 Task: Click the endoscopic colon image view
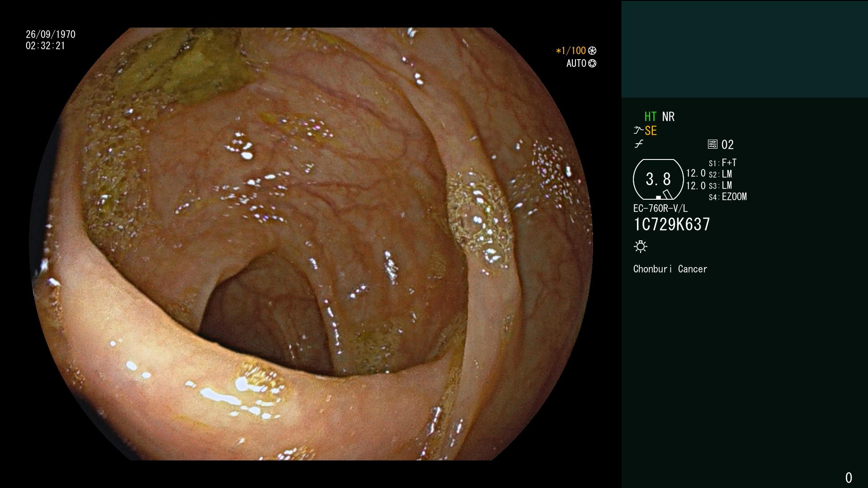click(311, 244)
